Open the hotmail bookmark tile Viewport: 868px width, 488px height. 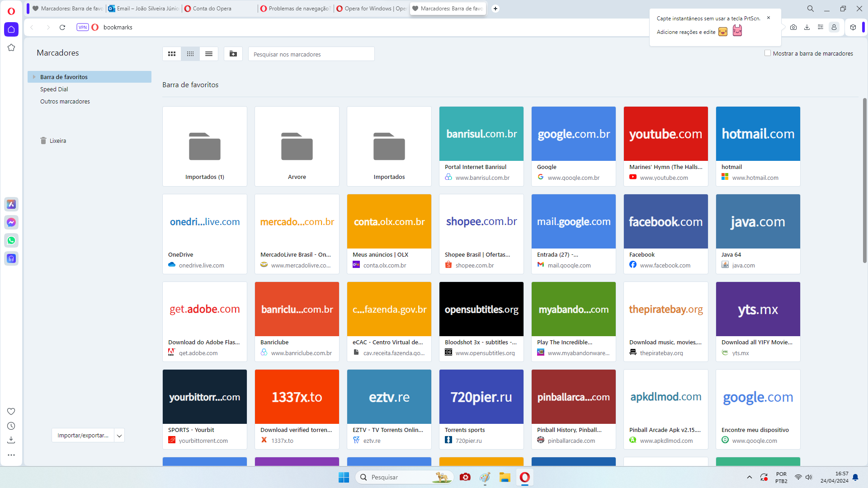coord(758,146)
